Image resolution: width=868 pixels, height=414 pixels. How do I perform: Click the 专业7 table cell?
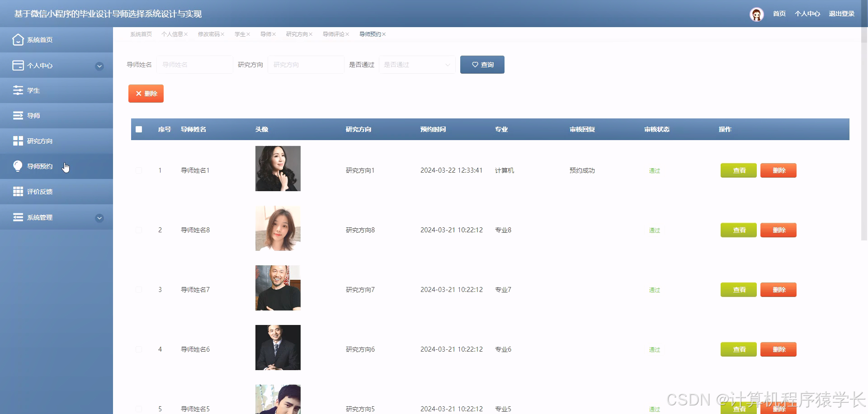pos(503,290)
